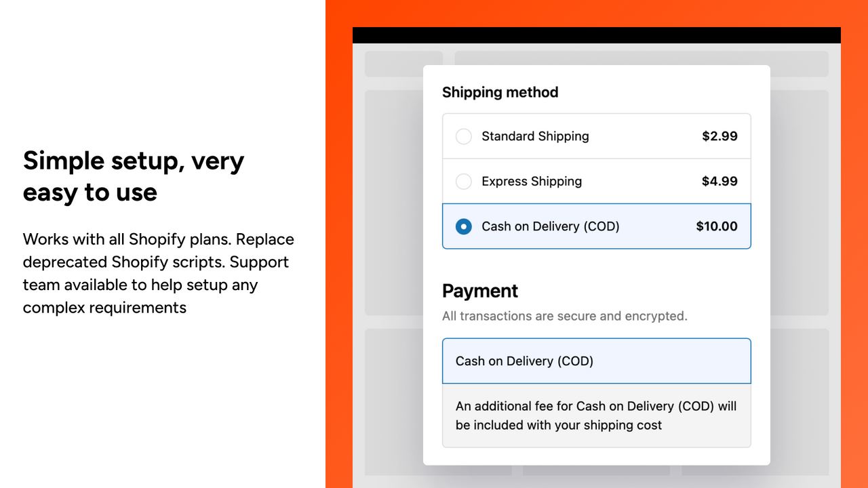The image size is (868, 488).
Task: Click the Simple setup headline
Action: 134,176
